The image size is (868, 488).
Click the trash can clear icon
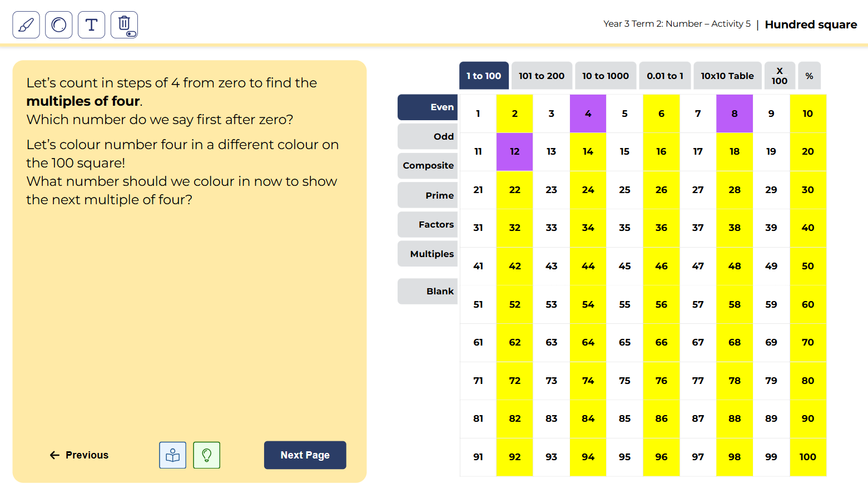[x=125, y=25]
